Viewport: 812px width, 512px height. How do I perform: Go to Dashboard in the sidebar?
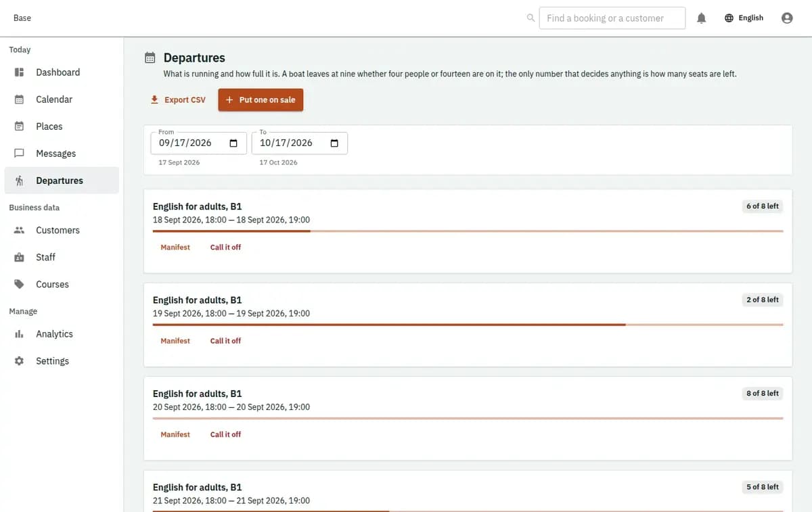pyautogui.click(x=62, y=72)
